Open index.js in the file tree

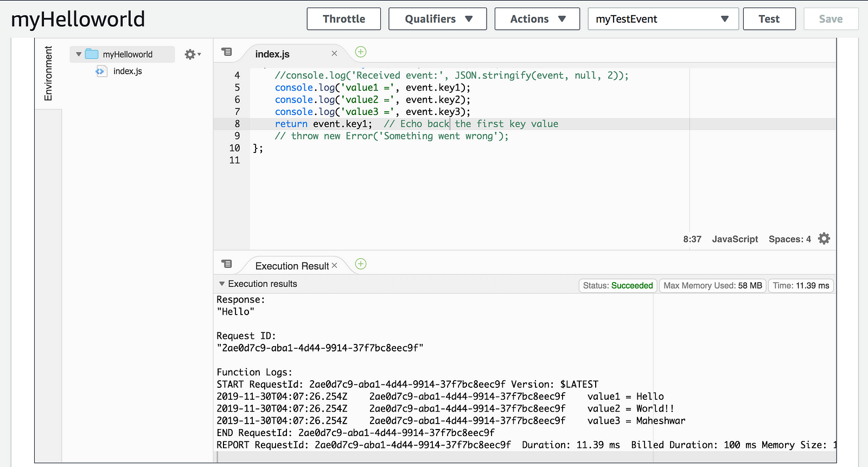tap(127, 71)
